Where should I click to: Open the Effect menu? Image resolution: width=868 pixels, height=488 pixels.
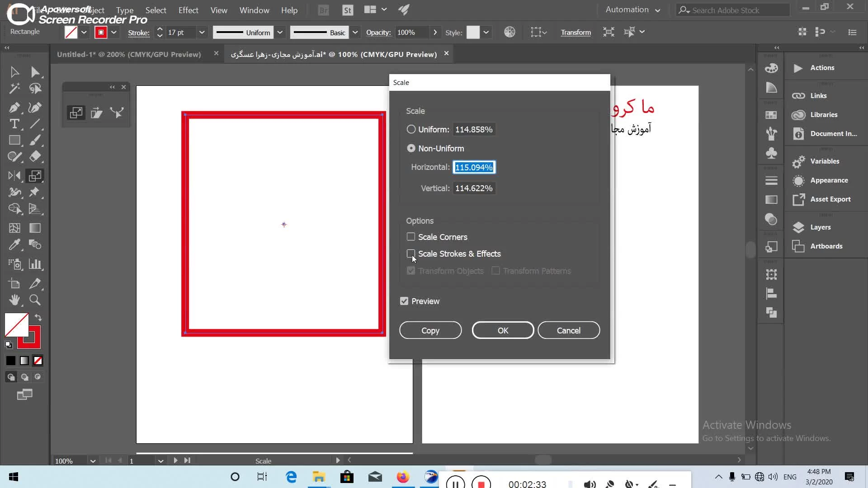point(188,10)
